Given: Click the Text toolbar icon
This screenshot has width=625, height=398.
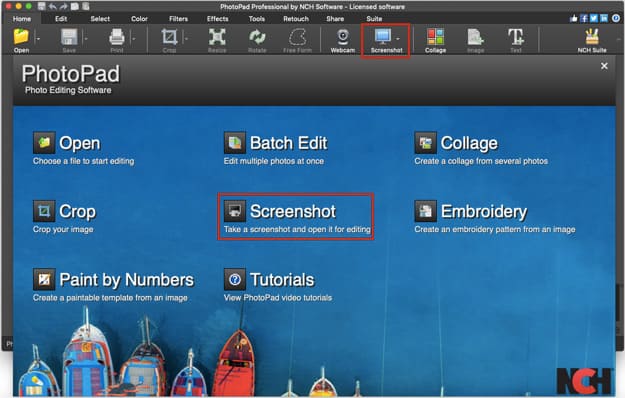Looking at the screenshot, I should (x=516, y=37).
